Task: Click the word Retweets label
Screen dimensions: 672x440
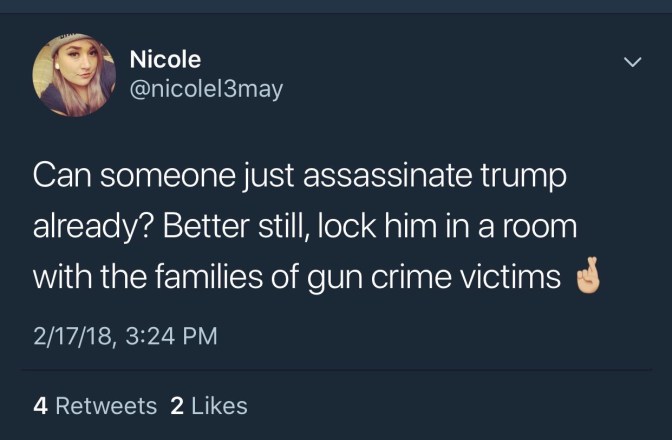Action: tap(106, 406)
